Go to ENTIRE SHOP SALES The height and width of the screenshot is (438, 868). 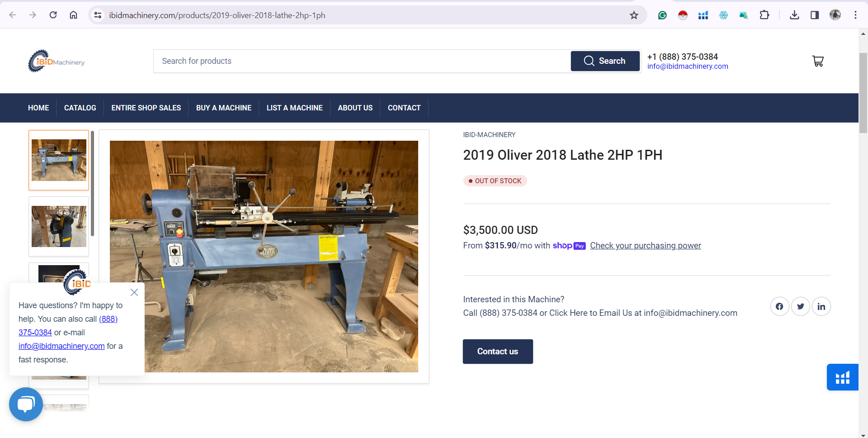click(146, 108)
